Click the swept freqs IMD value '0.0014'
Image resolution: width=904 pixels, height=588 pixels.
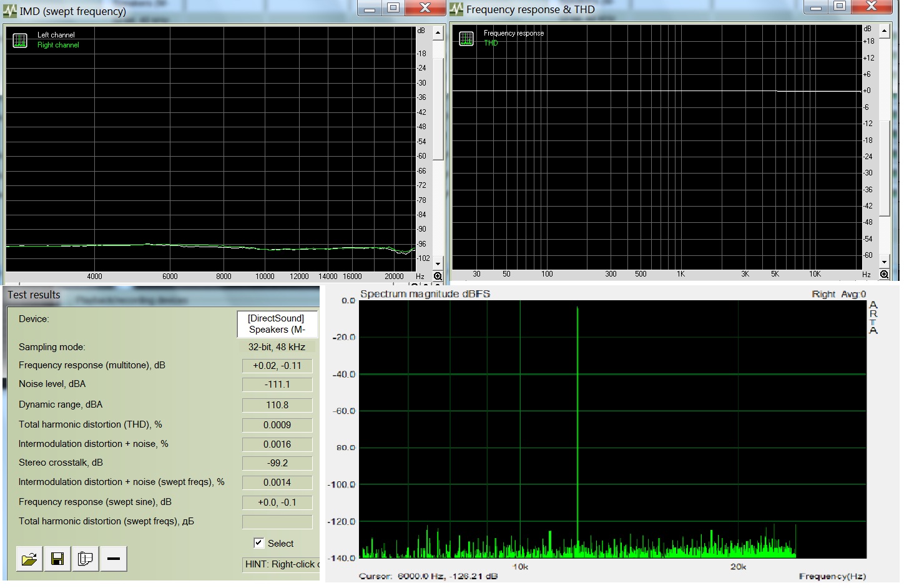[277, 483]
